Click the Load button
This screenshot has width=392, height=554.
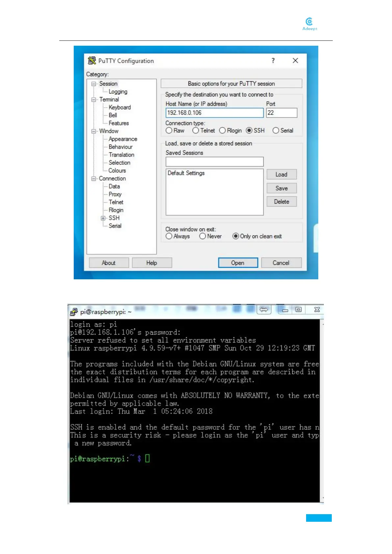(281, 174)
